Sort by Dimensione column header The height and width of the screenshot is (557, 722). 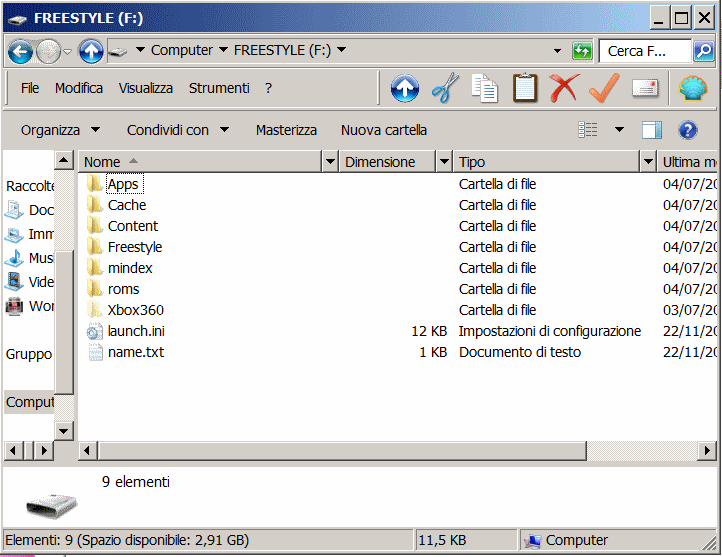point(387,162)
